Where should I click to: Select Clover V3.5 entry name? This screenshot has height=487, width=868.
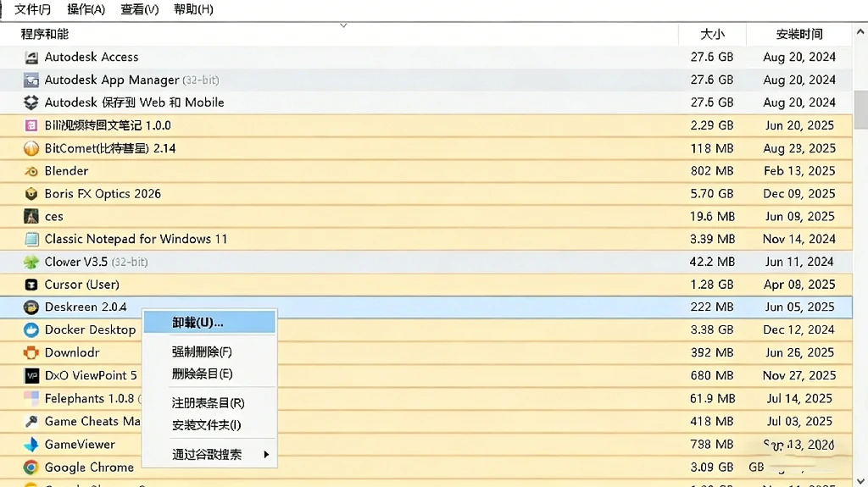[75, 262]
